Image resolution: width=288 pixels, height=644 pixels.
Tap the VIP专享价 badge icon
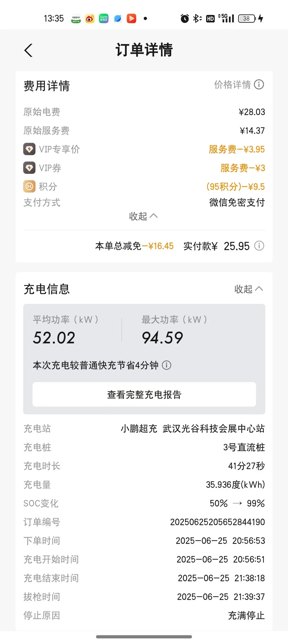pyautogui.click(x=29, y=149)
